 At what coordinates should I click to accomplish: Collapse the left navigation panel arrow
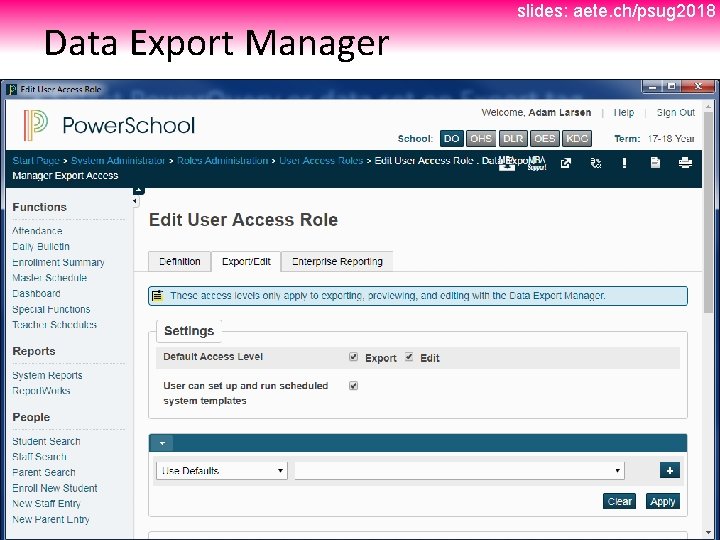tap(135, 201)
